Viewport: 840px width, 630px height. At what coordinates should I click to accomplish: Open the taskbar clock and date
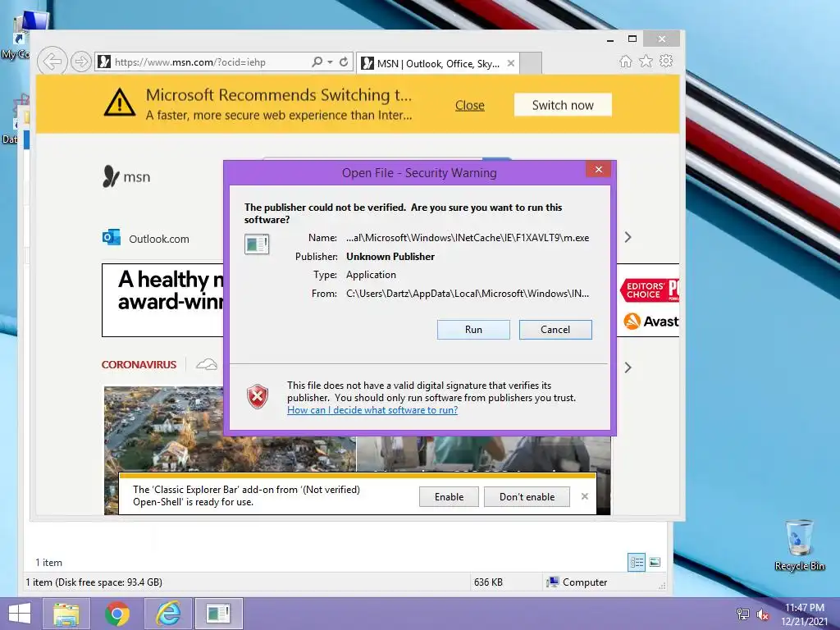[x=804, y=614]
